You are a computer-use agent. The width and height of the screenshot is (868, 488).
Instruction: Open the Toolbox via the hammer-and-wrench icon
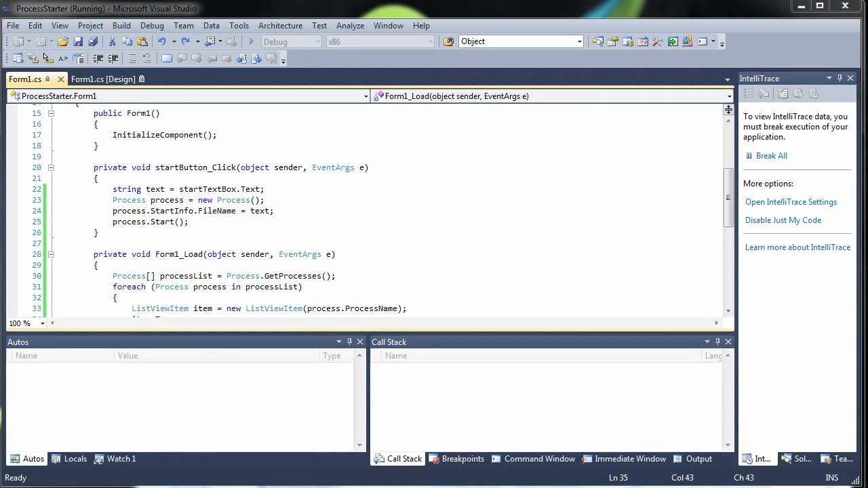(x=657, y=42)
